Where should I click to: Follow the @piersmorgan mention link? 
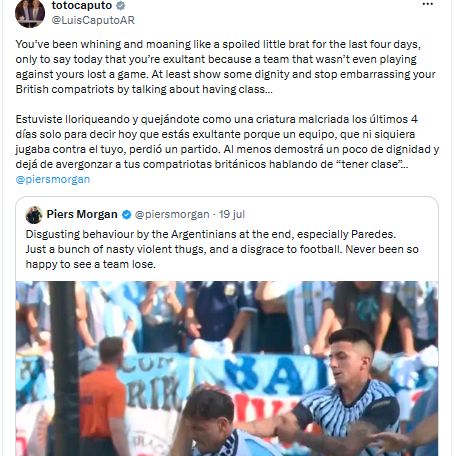click(53, 179)
